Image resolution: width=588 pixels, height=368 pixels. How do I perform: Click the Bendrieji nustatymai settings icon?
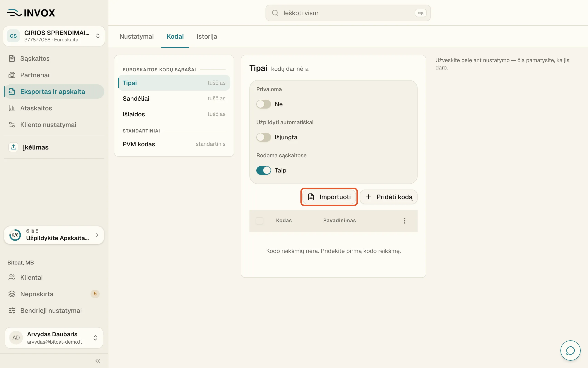[x=12, y=310]
